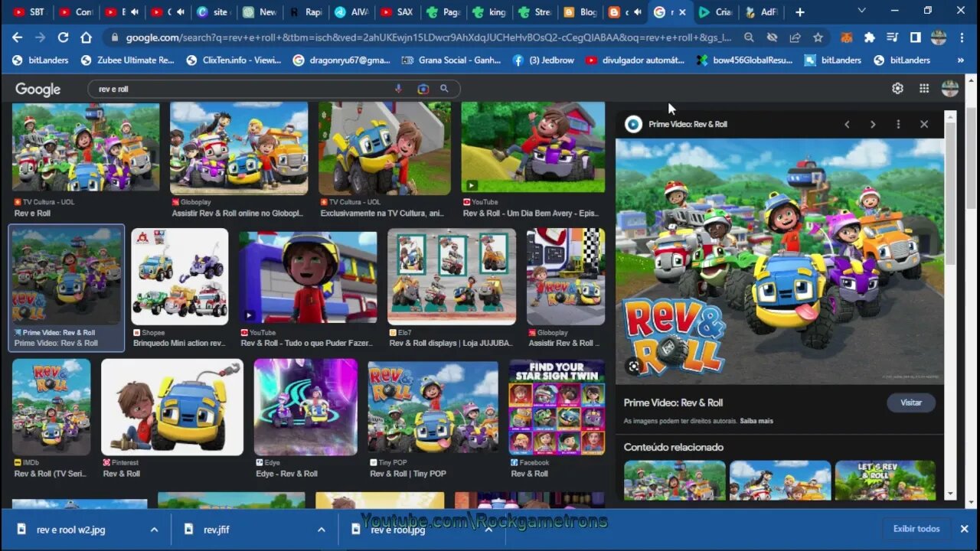Reload the current page

(63, 37)
